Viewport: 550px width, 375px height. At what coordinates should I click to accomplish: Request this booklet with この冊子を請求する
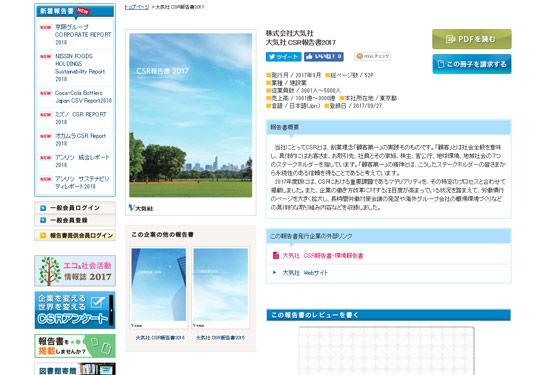coord(471,64)
